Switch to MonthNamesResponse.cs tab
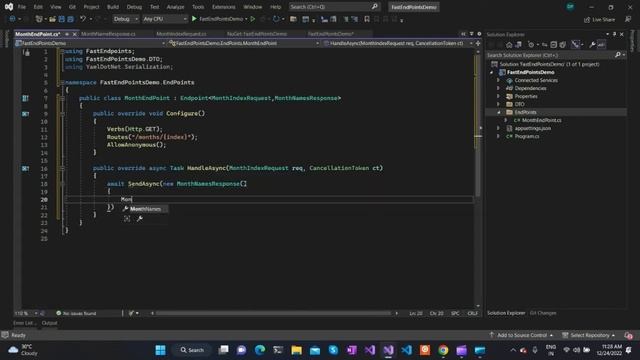Image resolution: width=640 pixels, height=360 pixels. [x=108, y=34]
